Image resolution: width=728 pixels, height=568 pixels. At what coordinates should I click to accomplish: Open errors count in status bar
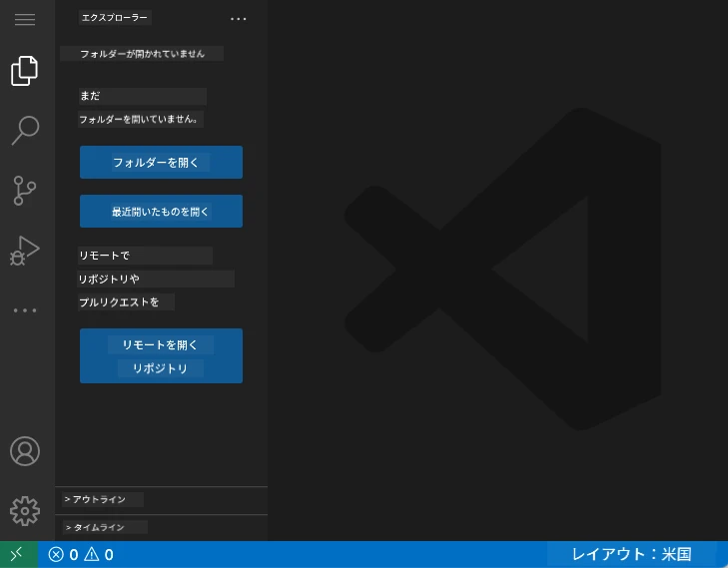click(63, 555)
